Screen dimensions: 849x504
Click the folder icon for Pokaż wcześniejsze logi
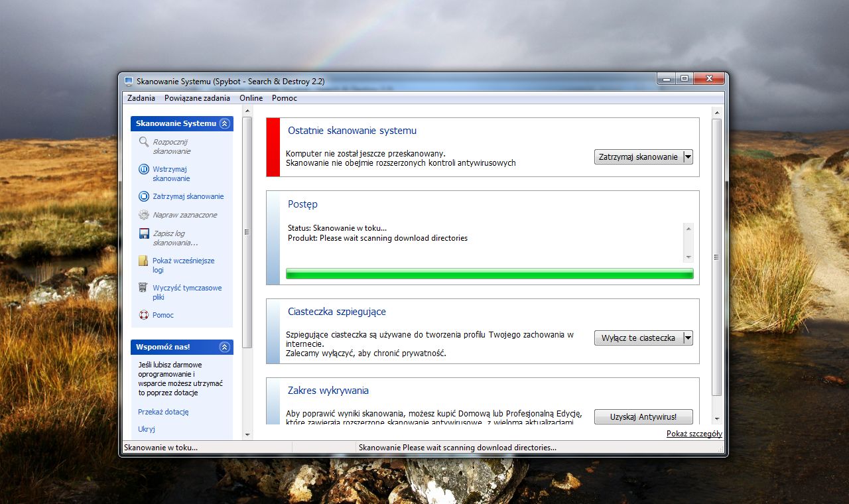click(x=144, y=261)
